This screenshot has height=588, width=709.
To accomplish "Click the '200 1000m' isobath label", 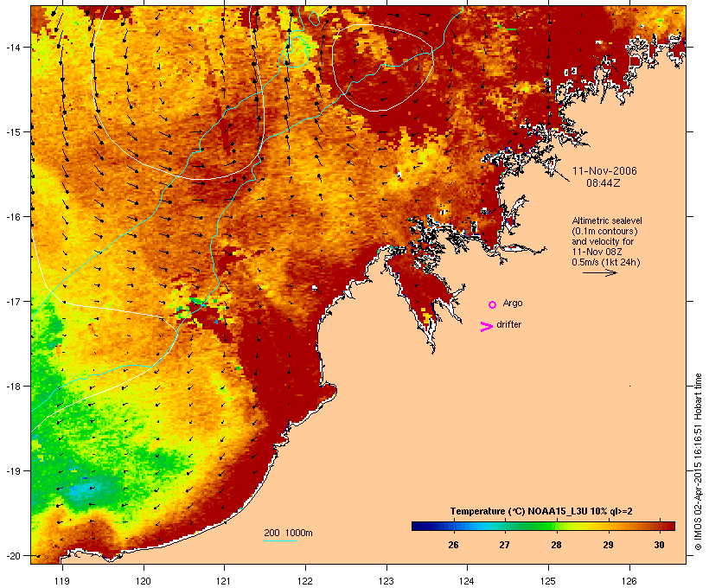I will point(288,533).
